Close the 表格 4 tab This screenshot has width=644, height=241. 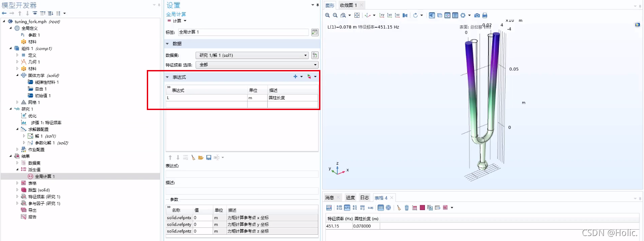[x=392, y=198]
